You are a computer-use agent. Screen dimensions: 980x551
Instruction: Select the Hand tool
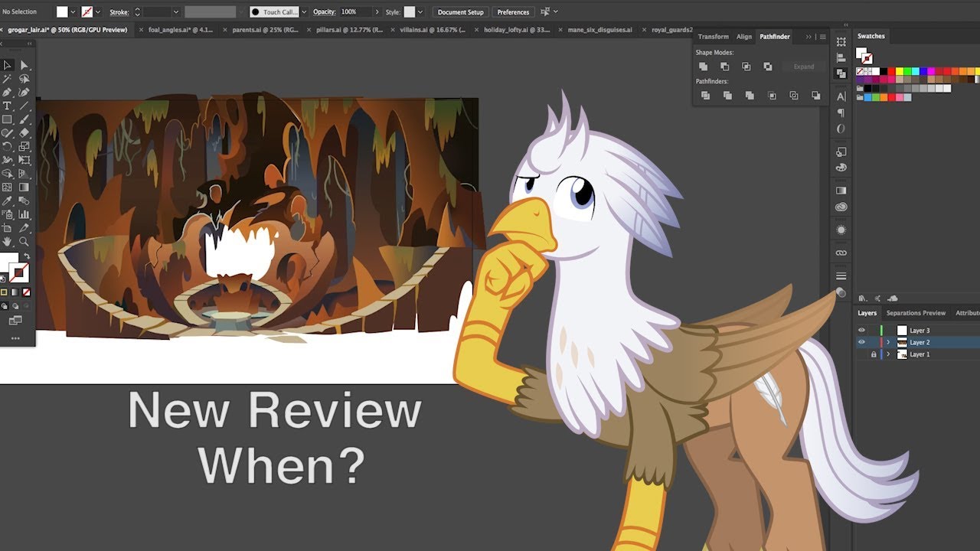tap(7, 241)
